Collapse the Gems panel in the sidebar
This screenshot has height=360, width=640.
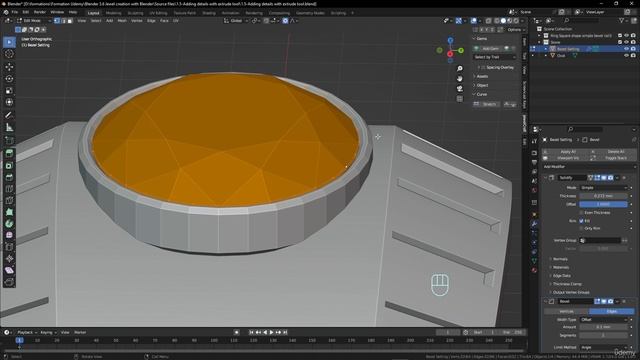481,39
